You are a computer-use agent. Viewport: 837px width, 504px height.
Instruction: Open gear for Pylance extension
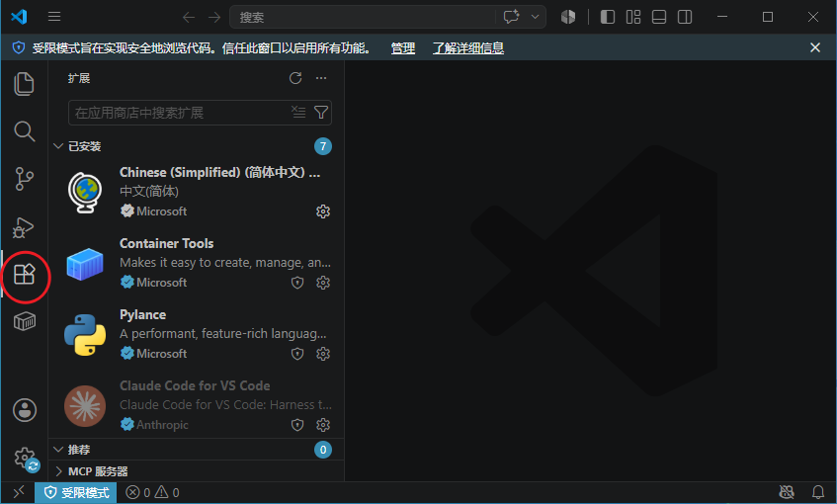click(323, 354)
